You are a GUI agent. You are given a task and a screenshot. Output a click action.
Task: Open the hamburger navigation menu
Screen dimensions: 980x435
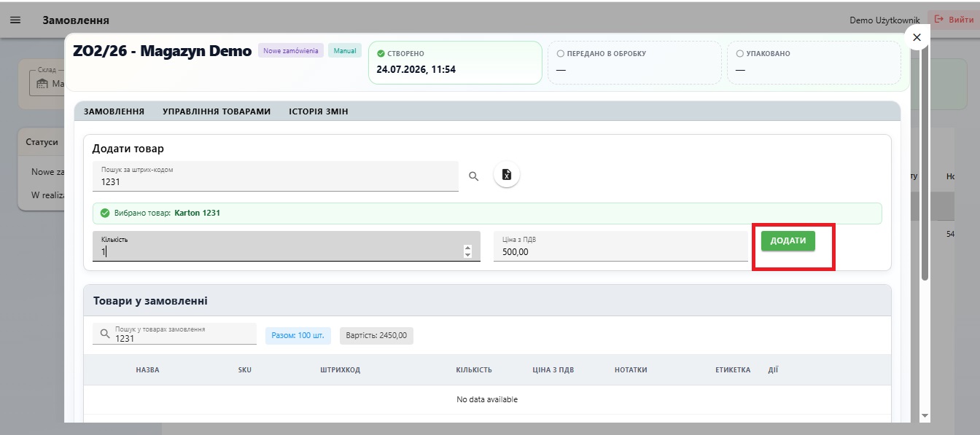click(15, 20)
